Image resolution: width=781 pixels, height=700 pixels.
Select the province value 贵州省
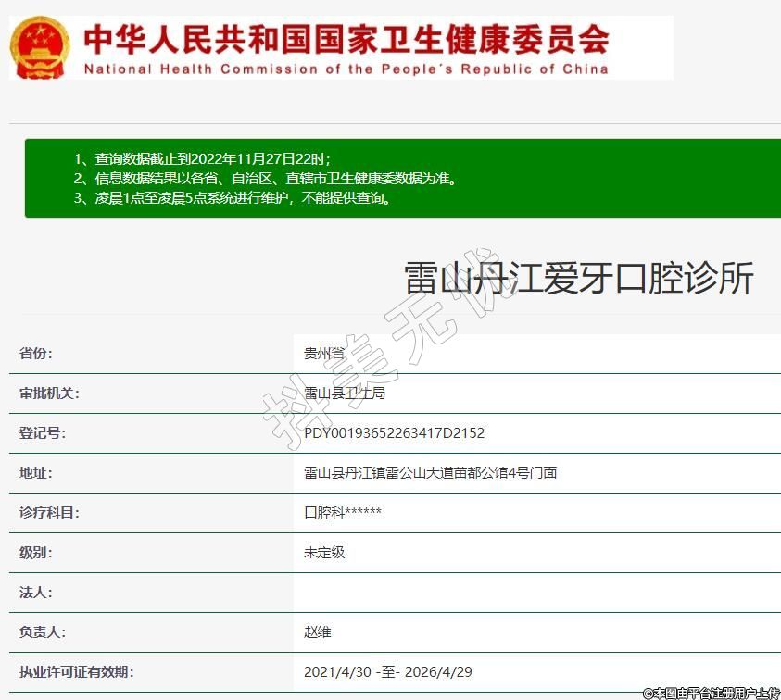pyautogui.click(x=323, y=354)
